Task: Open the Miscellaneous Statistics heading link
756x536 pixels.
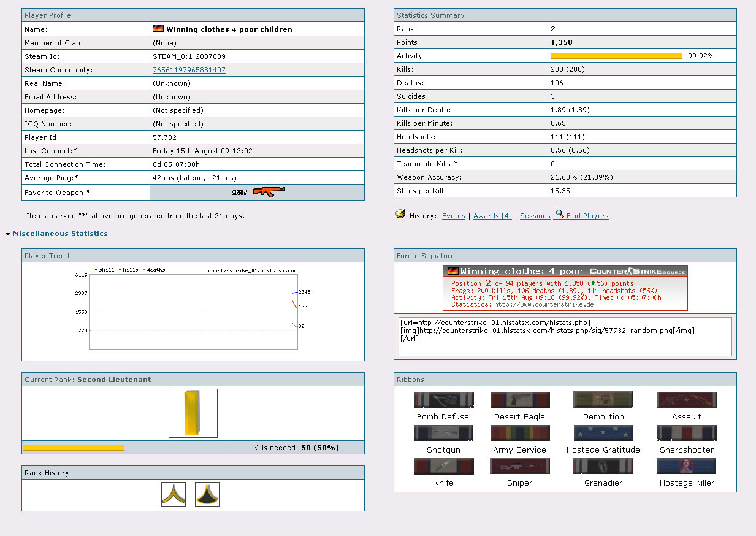Action: pyautogui.click(x=60, y=234)
